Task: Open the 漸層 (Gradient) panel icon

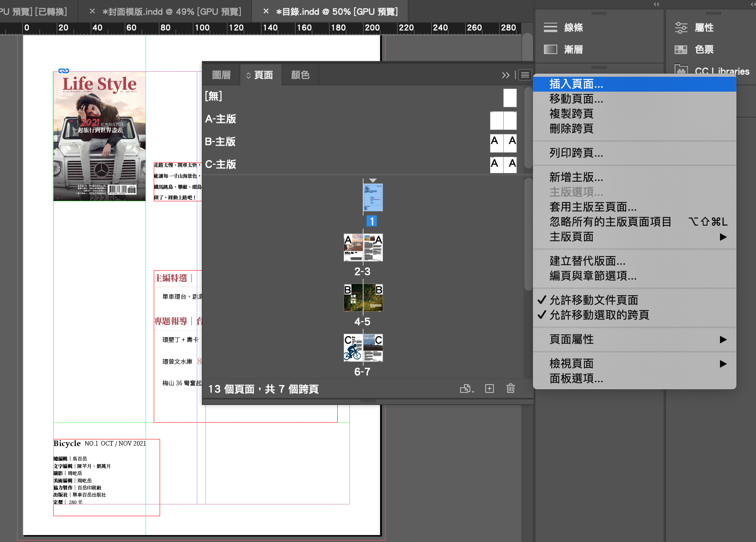Action: point(551,49)
